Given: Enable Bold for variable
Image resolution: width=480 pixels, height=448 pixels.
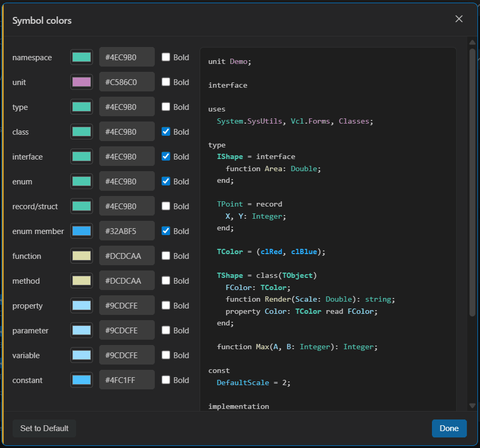Looking at the screenshot, I should 166,354.
